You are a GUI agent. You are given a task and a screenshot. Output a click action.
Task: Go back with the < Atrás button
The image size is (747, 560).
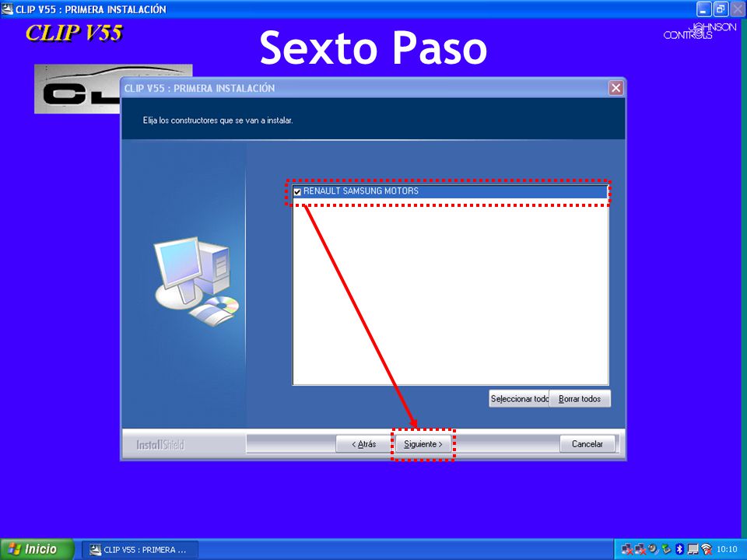tap(364, 444)
